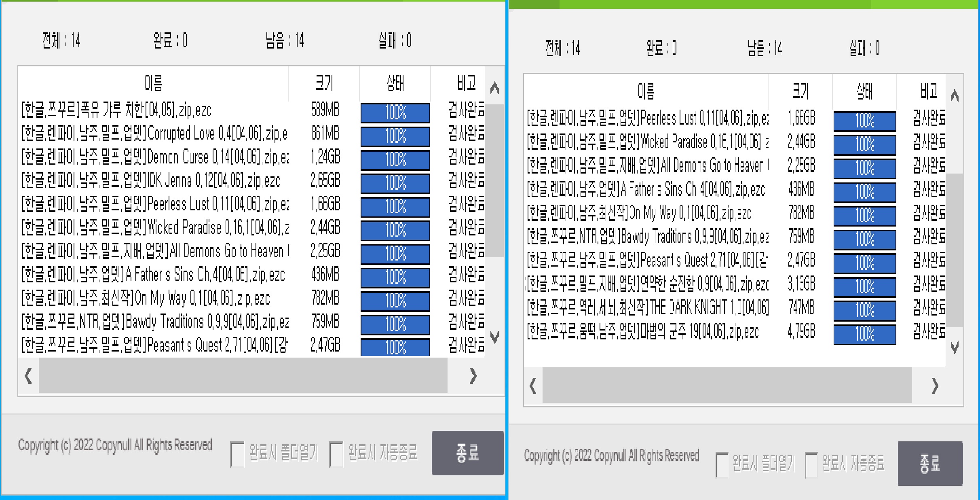
Task: Check 완료시 자동종료 in the right window
Action: click(811, 464)
